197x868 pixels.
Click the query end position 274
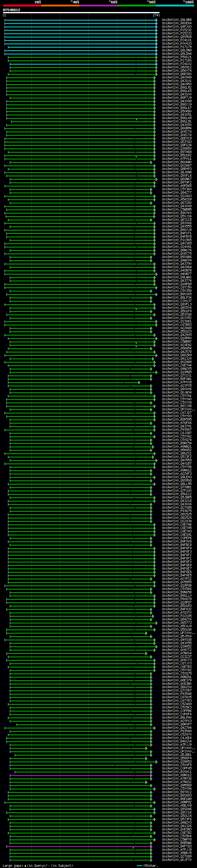click(x=155, y=15)
